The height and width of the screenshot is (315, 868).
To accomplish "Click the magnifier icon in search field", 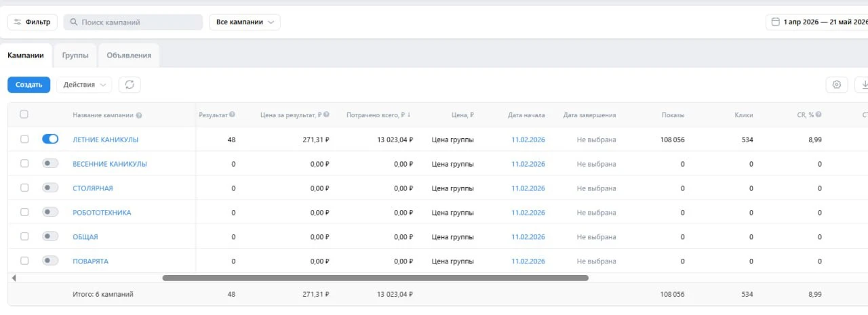I will (73, 22).
